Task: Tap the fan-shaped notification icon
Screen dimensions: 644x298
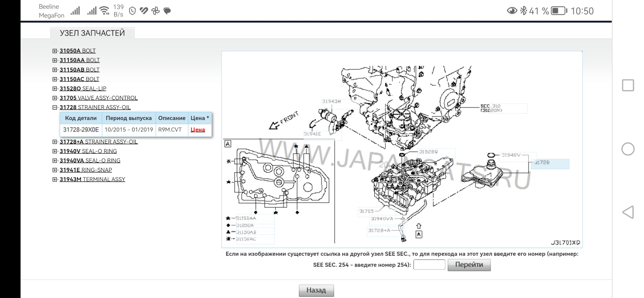Action: click(x=155, y=11)
